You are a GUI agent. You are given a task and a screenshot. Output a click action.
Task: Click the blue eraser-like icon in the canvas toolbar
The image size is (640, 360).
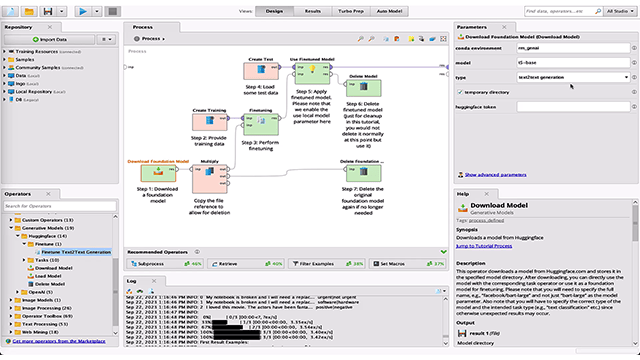pyautogui.click(x=432, y=39)
